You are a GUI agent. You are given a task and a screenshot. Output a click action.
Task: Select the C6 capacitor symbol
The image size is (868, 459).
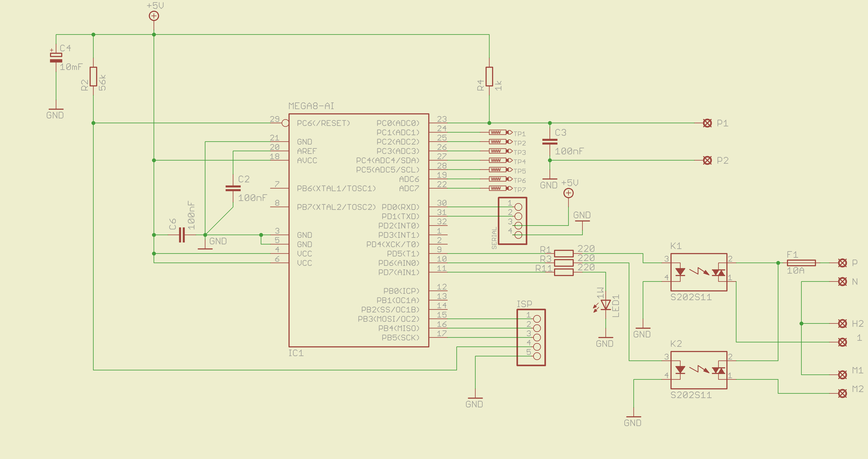182,235
